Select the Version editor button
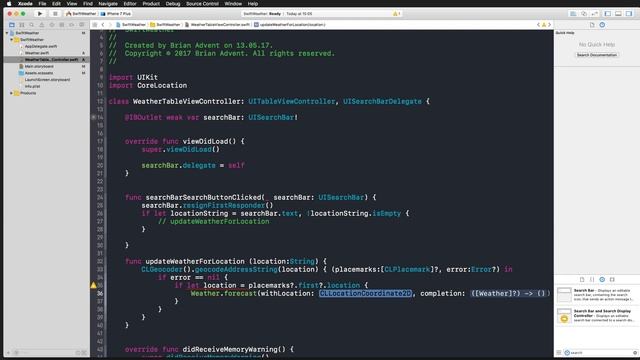The width and height of the screenshot is (640, 360). pyautogui.click(x=594, y=14)
